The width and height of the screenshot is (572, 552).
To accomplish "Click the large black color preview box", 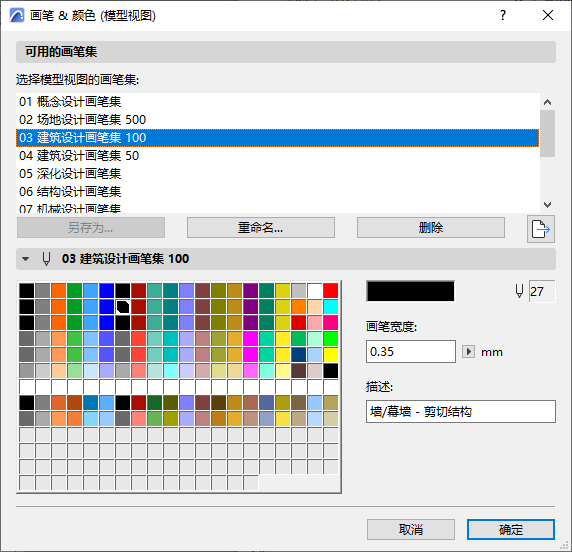I will click(x=410, y=291).
